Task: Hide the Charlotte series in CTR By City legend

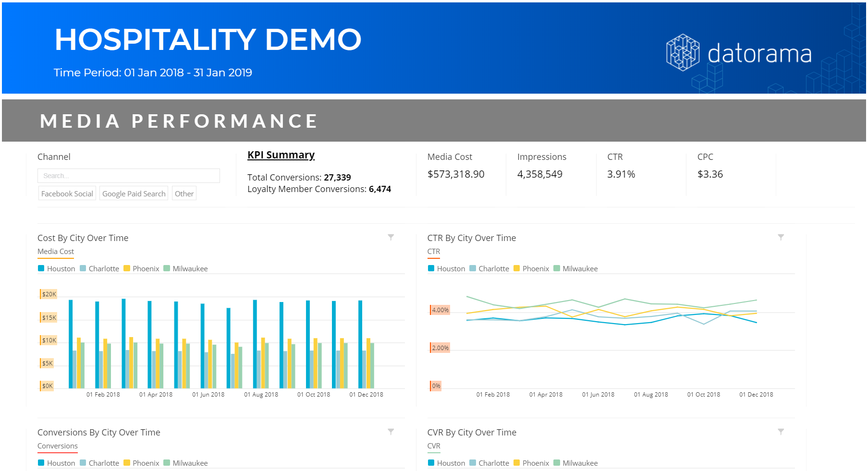Action: (494, 268)
